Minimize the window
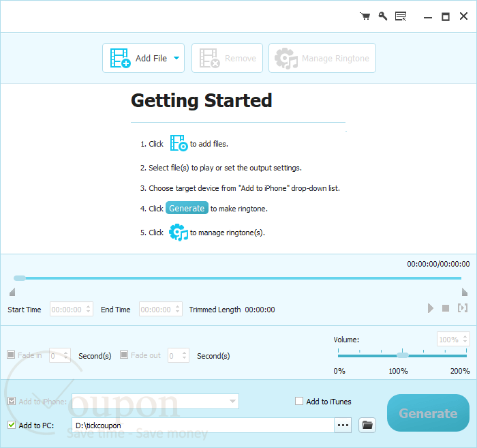The width and height of the screenshot is (477, 448). pos(428,17)
